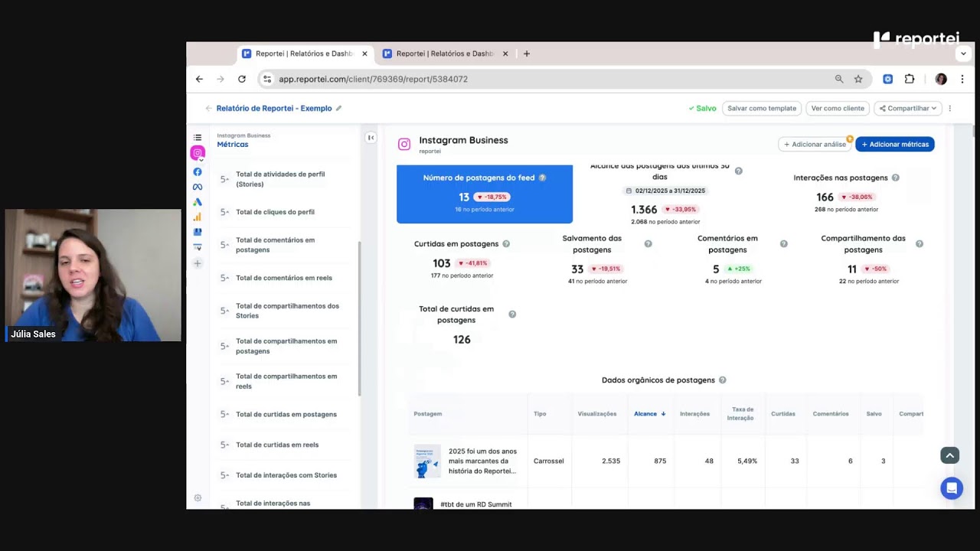This screenshot has height=551, width=980.
Task: Open thumbnail of 2025 carousel post
Action: [427, 461]
